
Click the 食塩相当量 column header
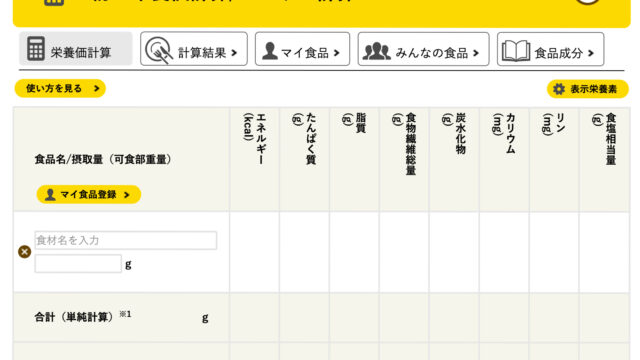(604, 160)
